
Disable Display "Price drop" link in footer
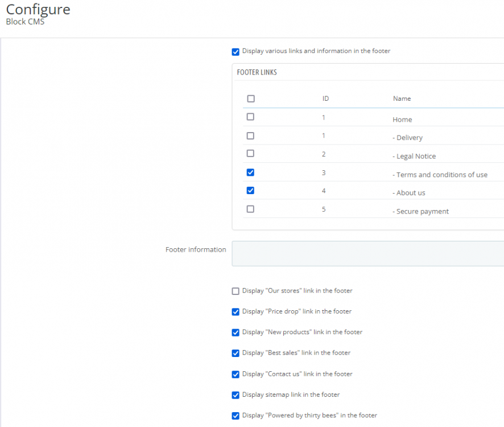236,312
